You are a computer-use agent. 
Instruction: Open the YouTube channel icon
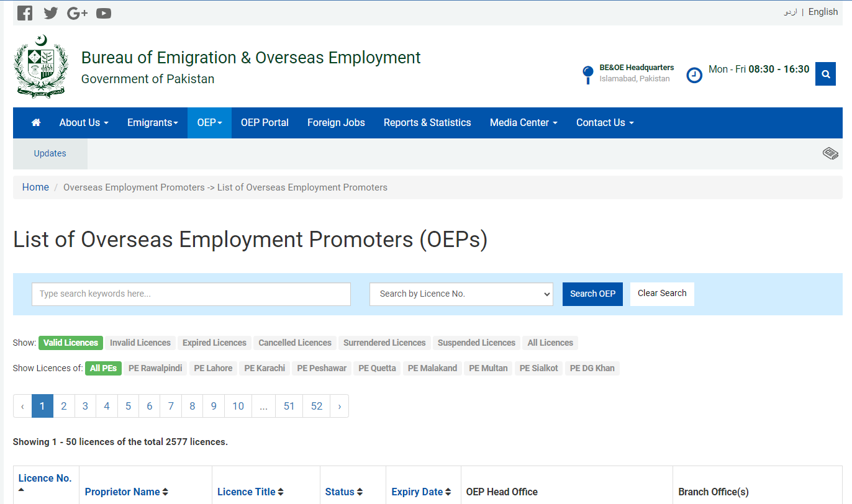pos(104,13)
